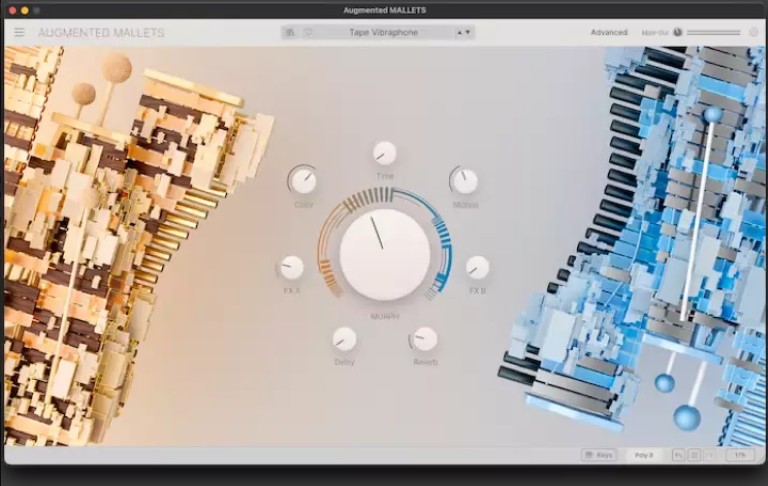
Task: Click the MORPH label
Action: [384, 316]
